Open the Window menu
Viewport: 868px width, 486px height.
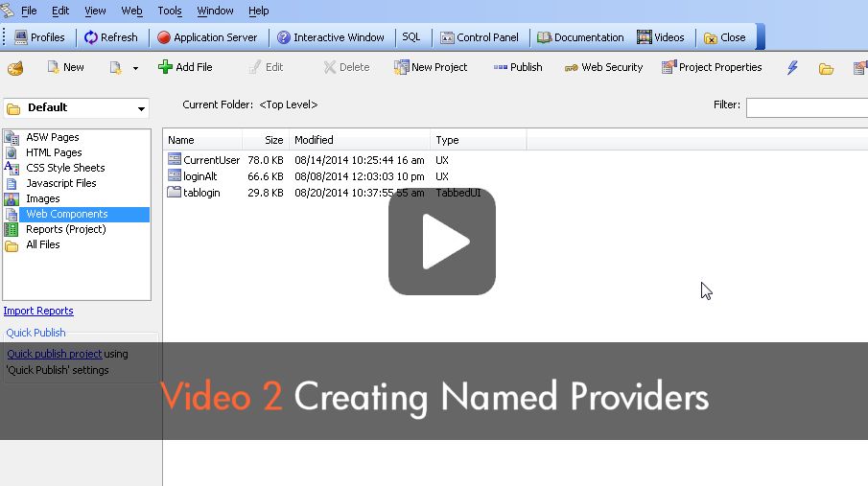[216, 11]
